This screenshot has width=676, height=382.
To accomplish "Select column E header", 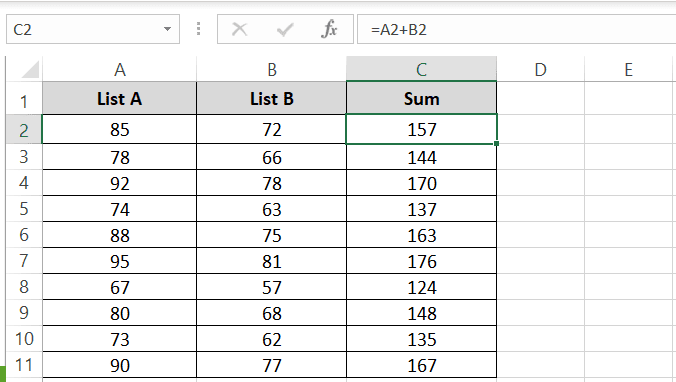I will (x=629, y=69).
